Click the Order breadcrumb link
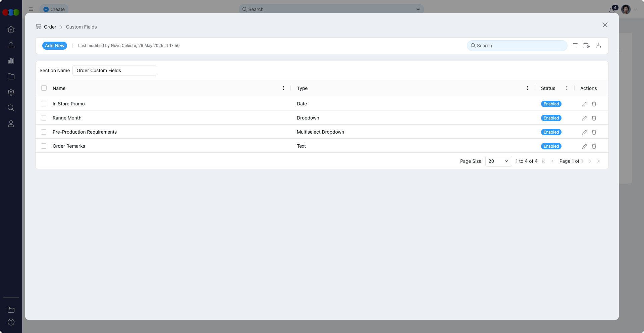The width and height of the screenshot is (644, 333). (x=50, y=27)
